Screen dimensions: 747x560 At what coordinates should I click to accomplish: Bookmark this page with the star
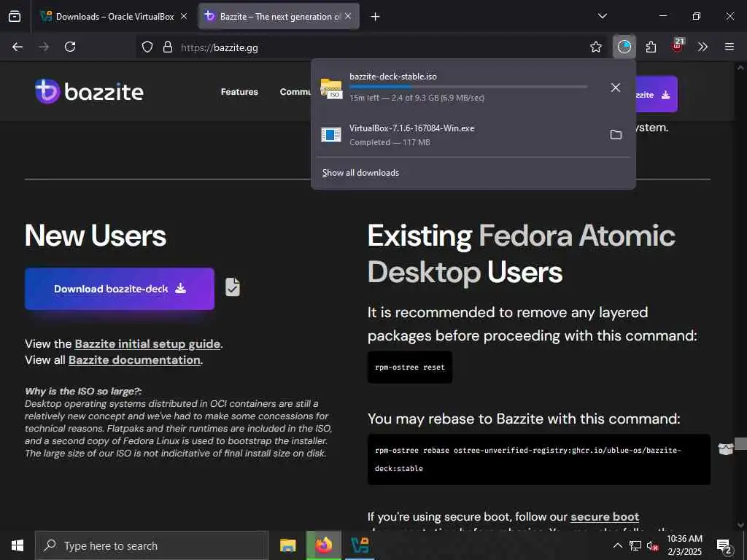596,47
